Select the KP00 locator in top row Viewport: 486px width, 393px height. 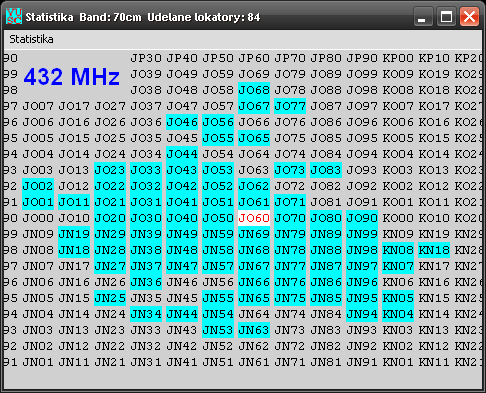coord(398,58)
